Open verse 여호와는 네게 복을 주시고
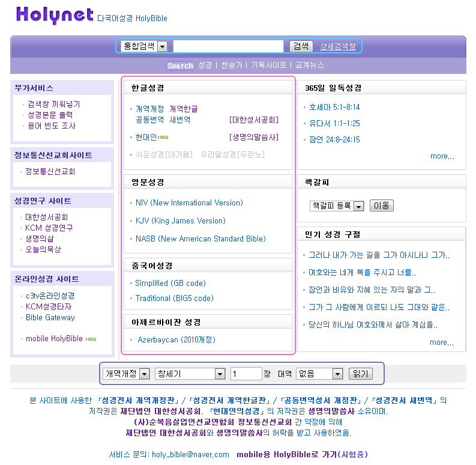Screen dimensions: 476x465 click(x=362, y=272)
